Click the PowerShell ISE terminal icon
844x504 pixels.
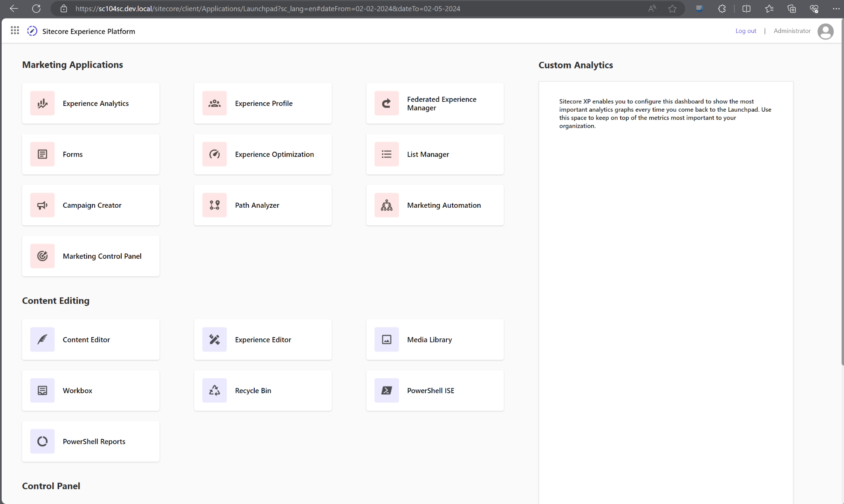tap(387, 390)
